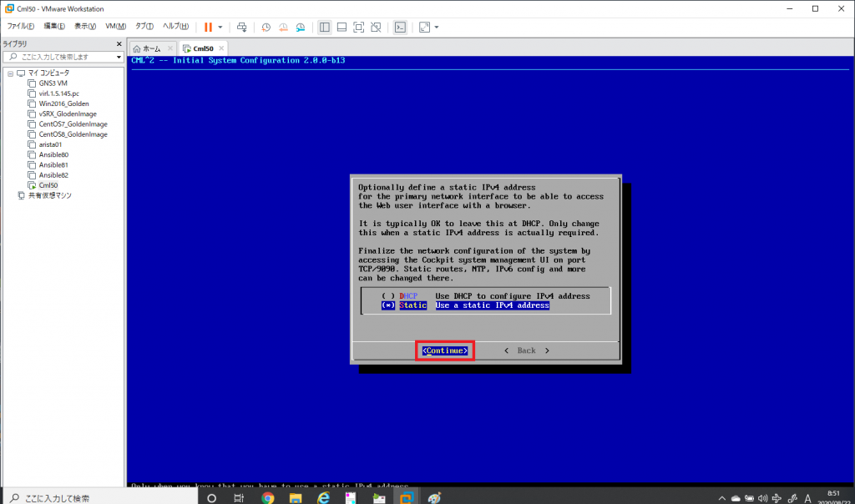Image resolution: width=855 pixels, height=504 pixels.
Task: Take a snapshot of this virtual machine
Action: coord(266,27)
